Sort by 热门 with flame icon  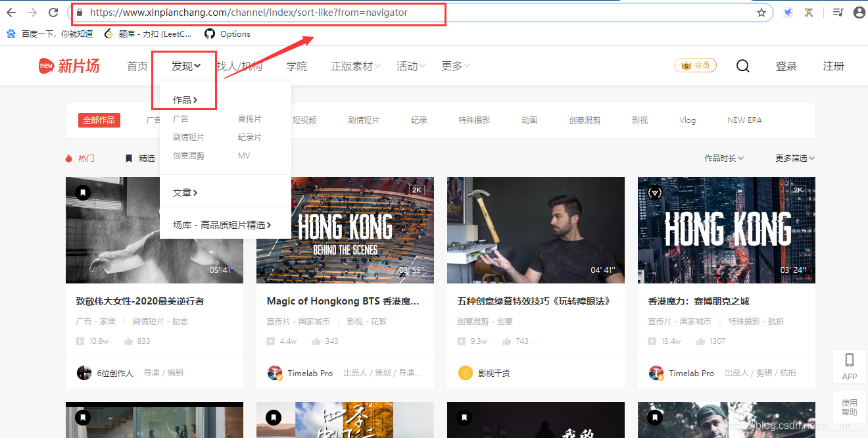tap(80, 158)
